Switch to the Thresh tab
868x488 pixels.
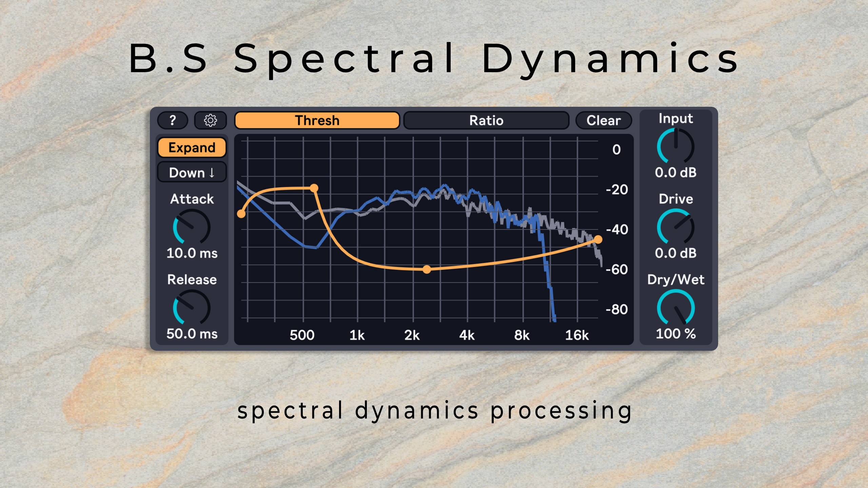point(317,120)
